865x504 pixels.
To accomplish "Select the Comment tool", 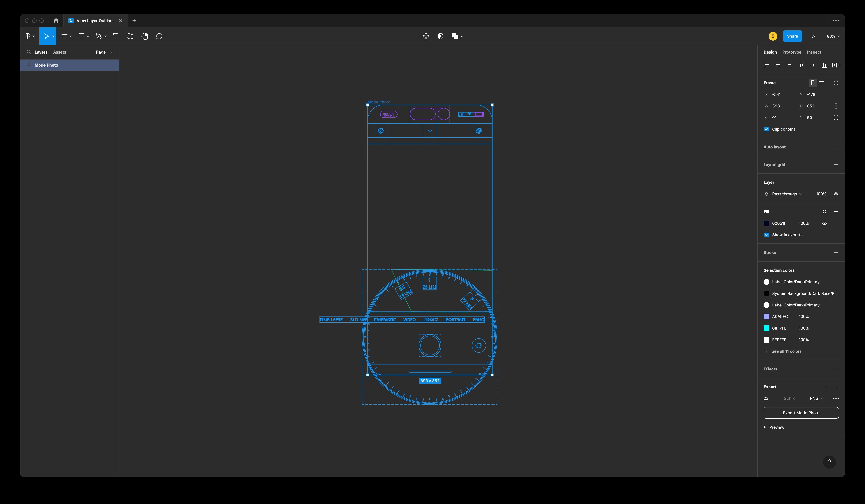I will (x=159, y=36).
